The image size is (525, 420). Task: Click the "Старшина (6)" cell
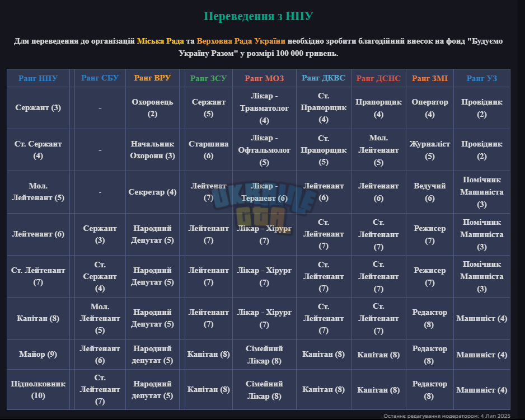tap(208, 150)
